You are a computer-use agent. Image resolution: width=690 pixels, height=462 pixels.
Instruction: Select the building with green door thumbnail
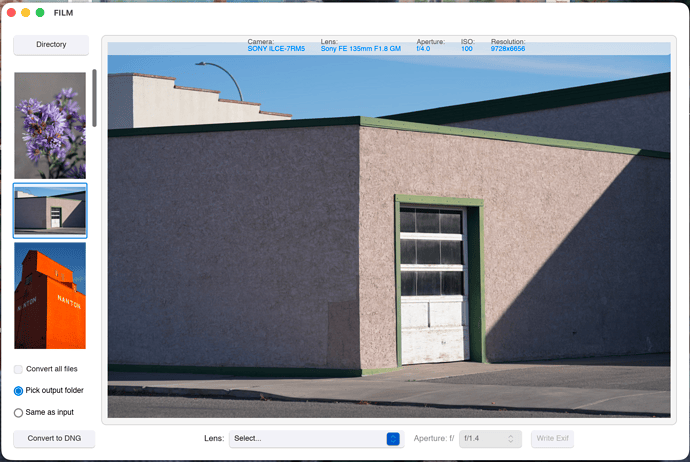[50, 211]
